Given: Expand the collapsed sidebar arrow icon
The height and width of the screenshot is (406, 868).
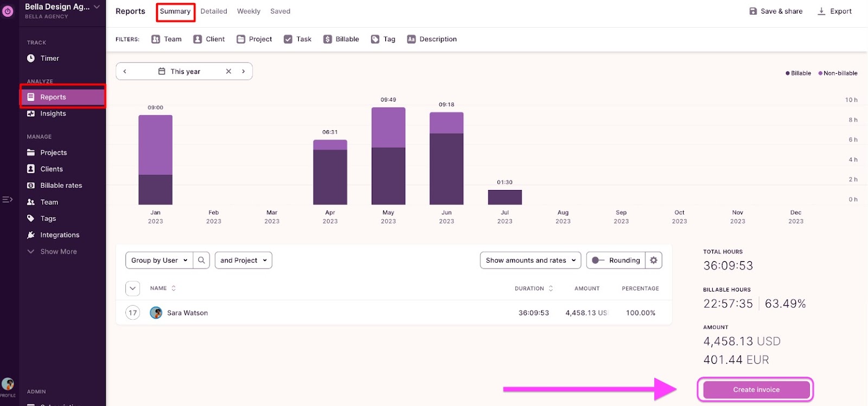Looking at the screenshot, I should tap(8, 200).
